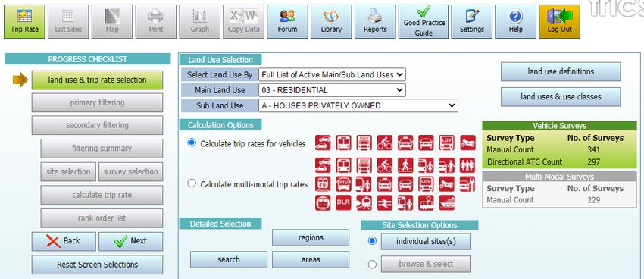Click the Back button
This screenshot has width=644, height=279.
pos(64,241)
